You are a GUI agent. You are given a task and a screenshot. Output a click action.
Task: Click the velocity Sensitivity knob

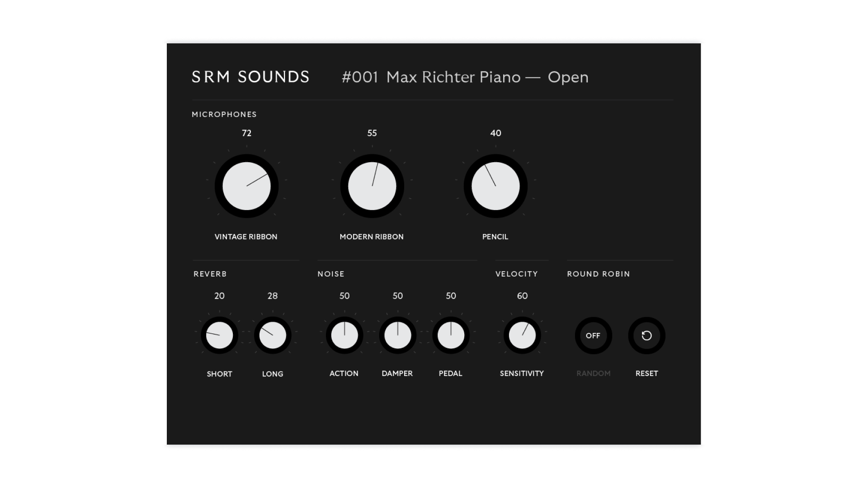click(x=522, y=335)
